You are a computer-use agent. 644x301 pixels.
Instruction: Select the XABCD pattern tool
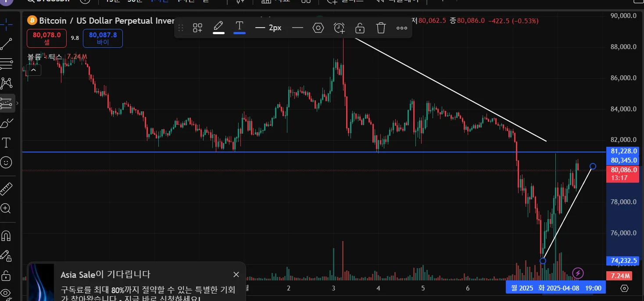[6, 83]
